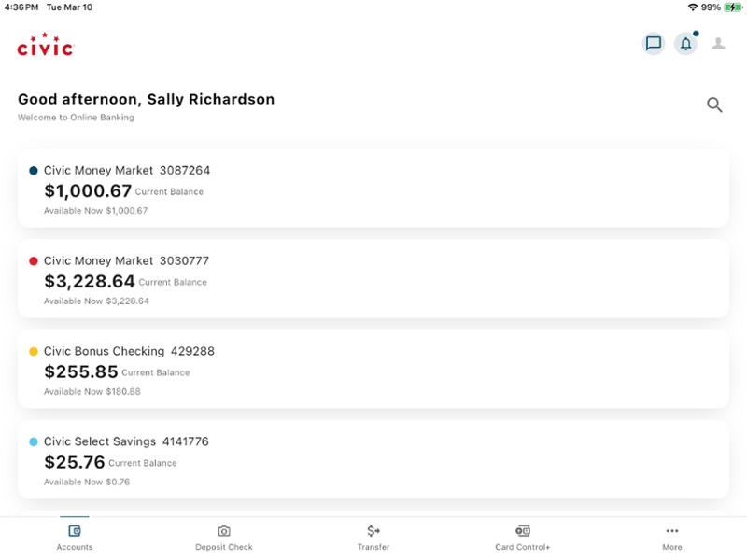Screen dimensions: 747x560
Task: Tap the light blue dot on Select Savings
Action: (x=34, y=441)
